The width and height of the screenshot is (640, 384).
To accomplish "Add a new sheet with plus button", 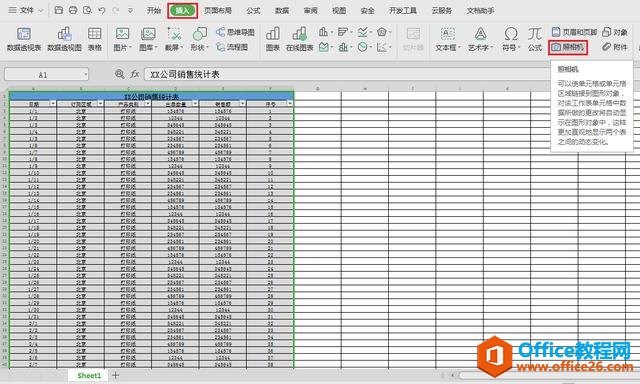I will click(x=116, y=375).
